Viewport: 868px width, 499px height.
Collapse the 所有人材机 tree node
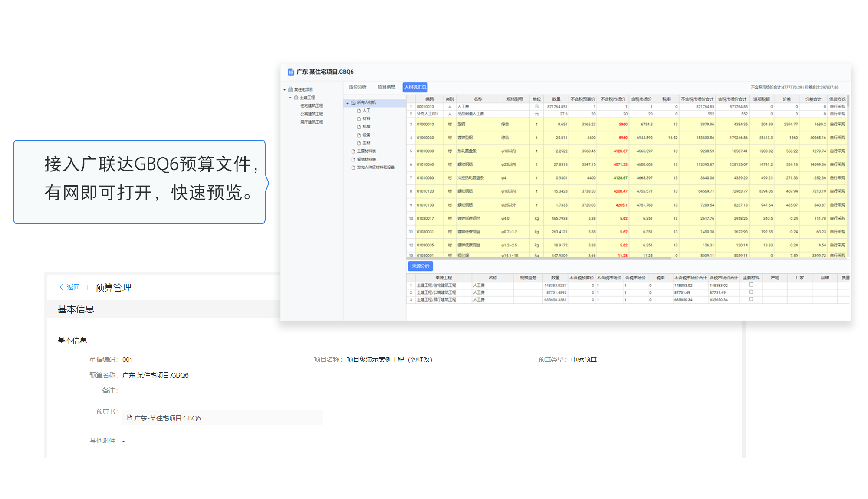(348, 103)
